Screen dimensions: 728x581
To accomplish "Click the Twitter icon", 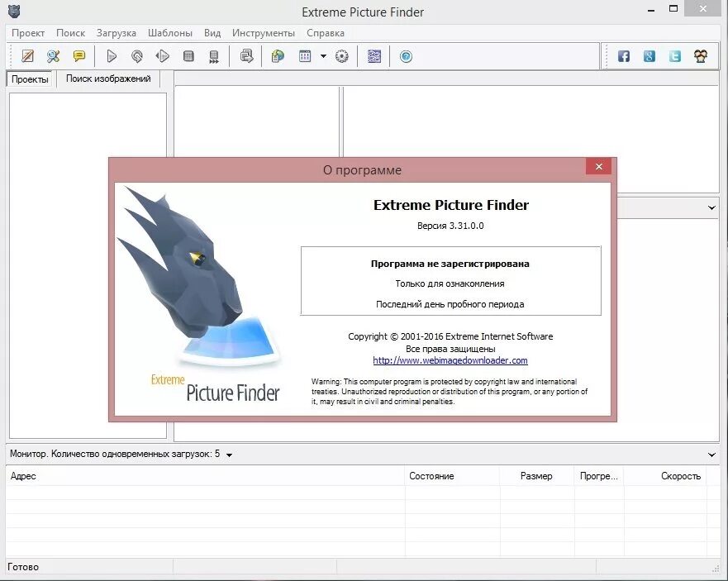I will click(675, 57).
